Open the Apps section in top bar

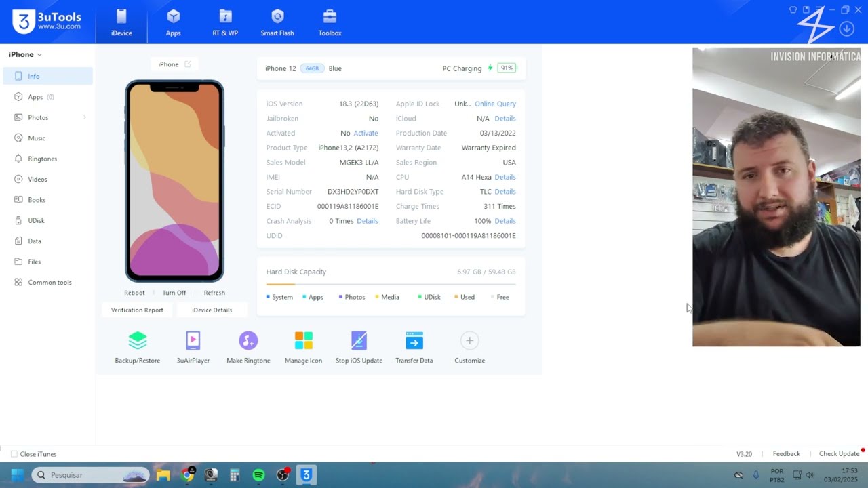(174, 22)
